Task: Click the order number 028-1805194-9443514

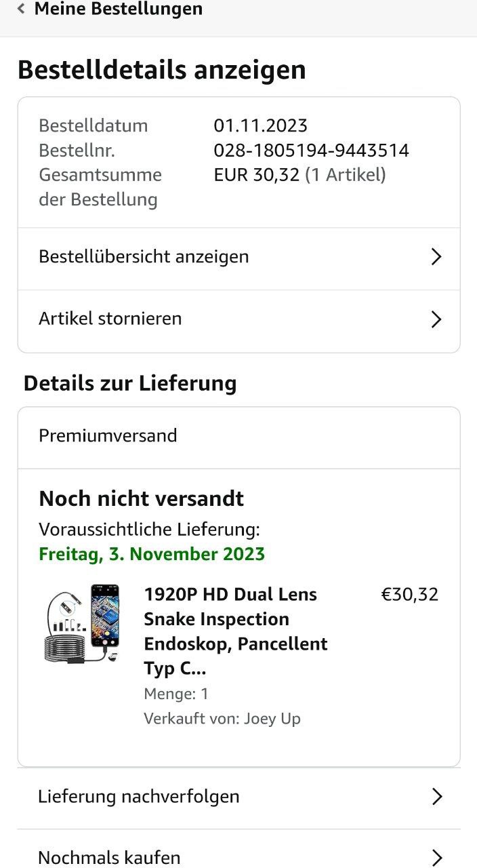Action: pyautogui.click(x=311, y=151)
